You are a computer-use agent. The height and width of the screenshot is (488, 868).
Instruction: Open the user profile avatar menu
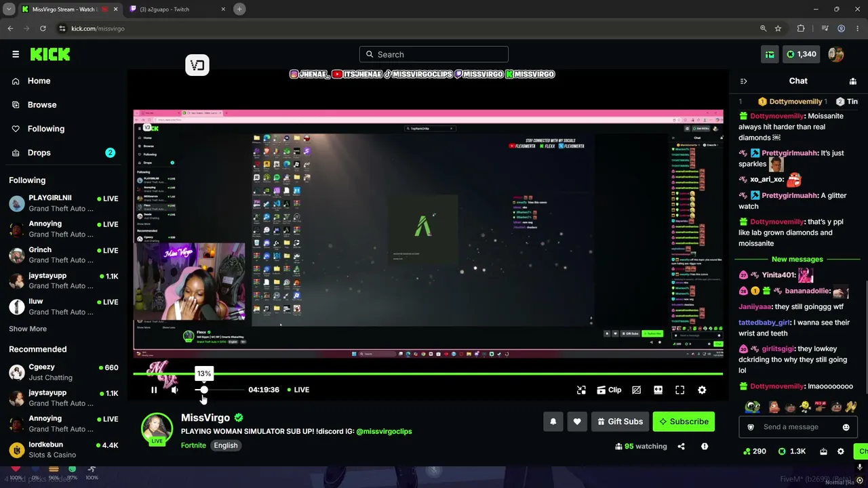(836, 54)
